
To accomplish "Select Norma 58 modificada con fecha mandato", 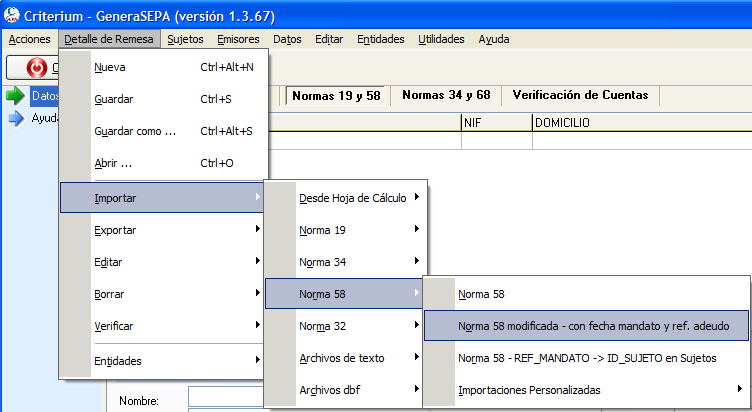I will (587, 326).
